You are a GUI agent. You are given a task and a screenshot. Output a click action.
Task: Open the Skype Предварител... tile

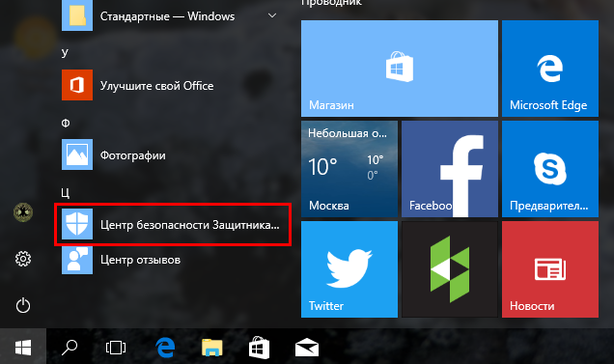tap(550, 169)
